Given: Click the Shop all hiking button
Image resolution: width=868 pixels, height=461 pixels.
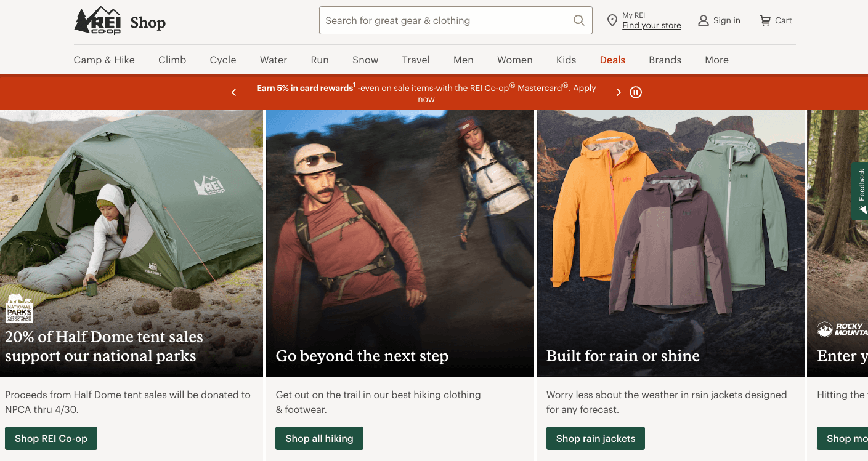Looking at the screenshot, I should tap(319, 438).
